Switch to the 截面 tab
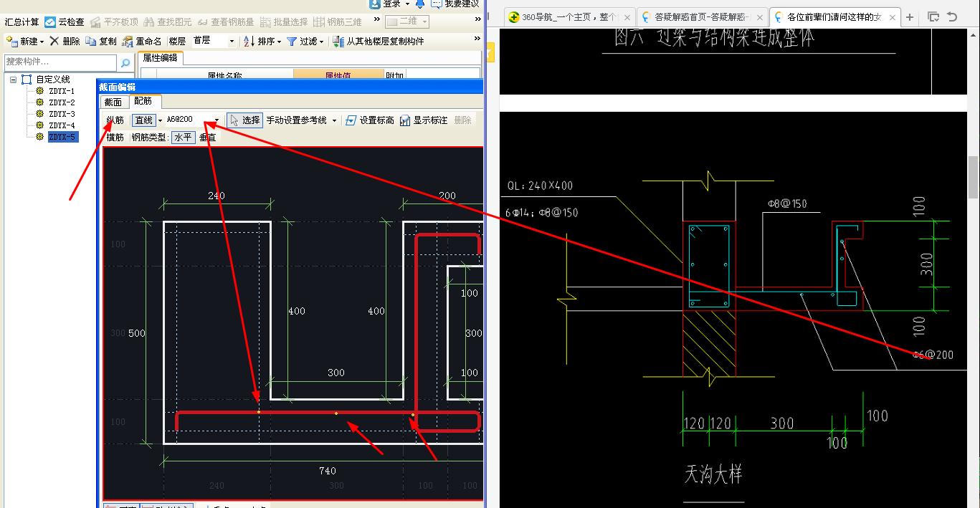Screen dimensions: 980x508 click(x=113, y=102)
